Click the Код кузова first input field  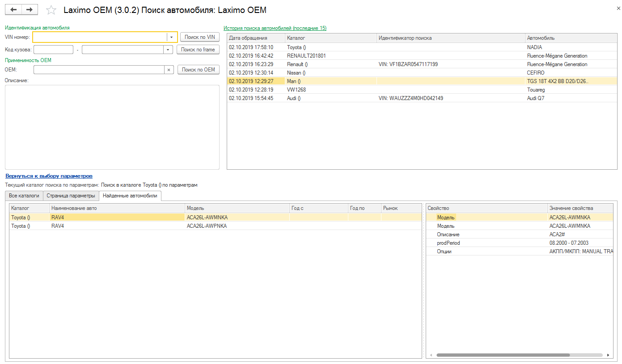click(53, 50)
